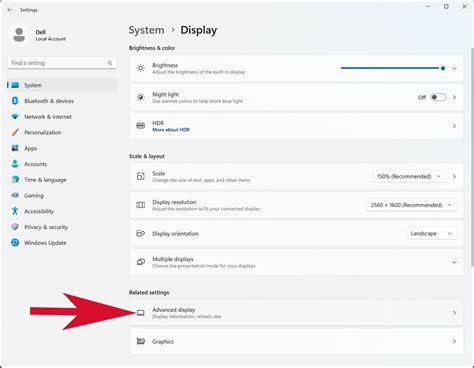This screenshot has width=474, height=368.
Task: Click the Time & language globe icon
Action: (x=15, y=179)
